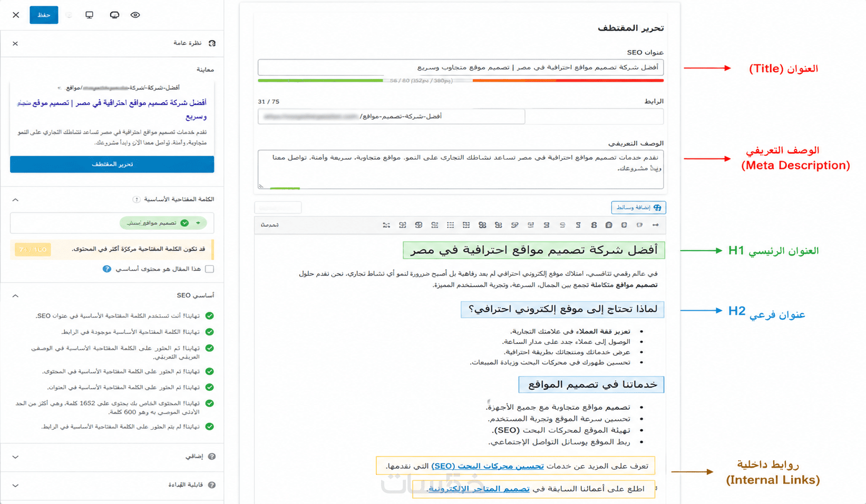This screenshot has width=866, height=504.
Task: Click bullet تعزيز ثقة العملاء في علامتك التجارية
Action: click(570, 331)
